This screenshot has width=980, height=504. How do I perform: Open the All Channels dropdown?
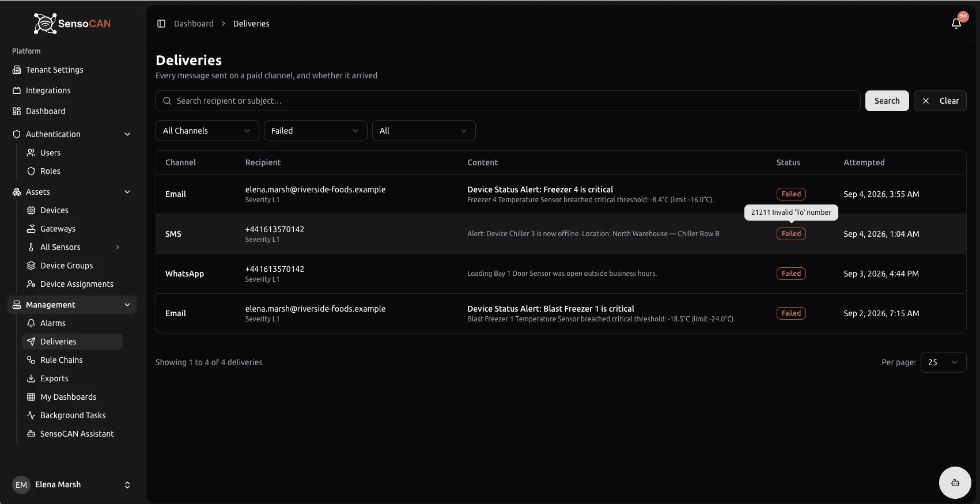click(207, 131)
